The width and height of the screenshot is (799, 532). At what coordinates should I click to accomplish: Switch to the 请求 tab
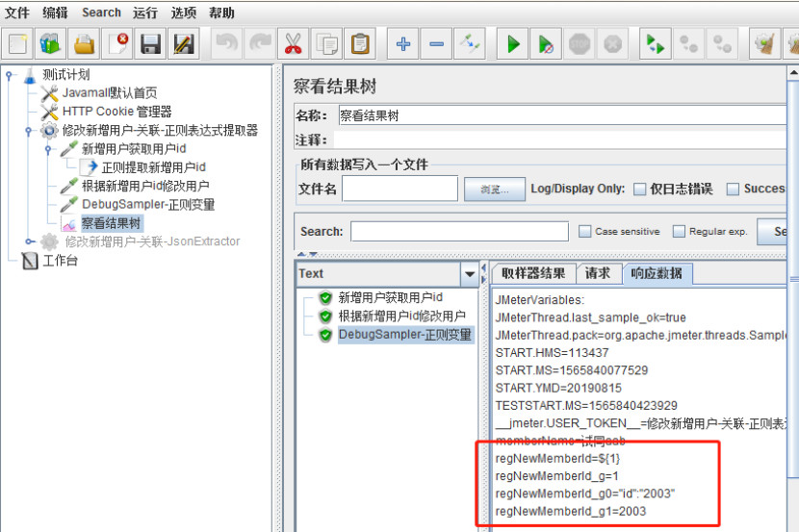coord(598,273)
